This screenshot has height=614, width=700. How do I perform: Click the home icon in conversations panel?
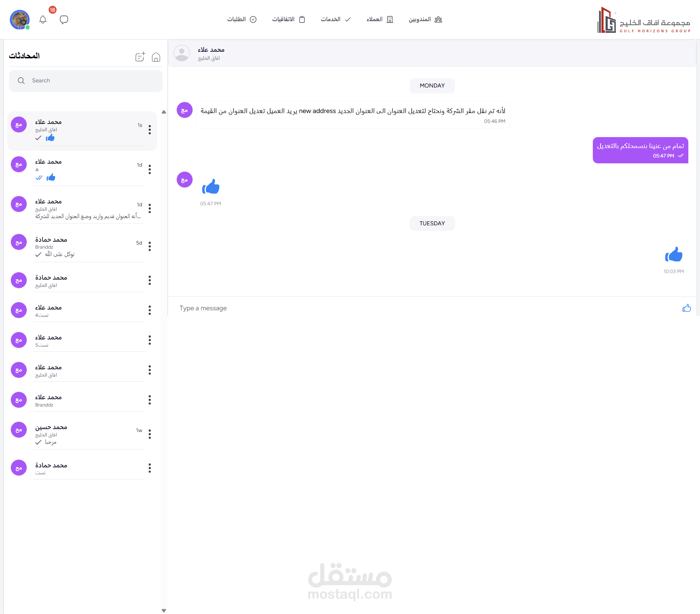point(156,57)
